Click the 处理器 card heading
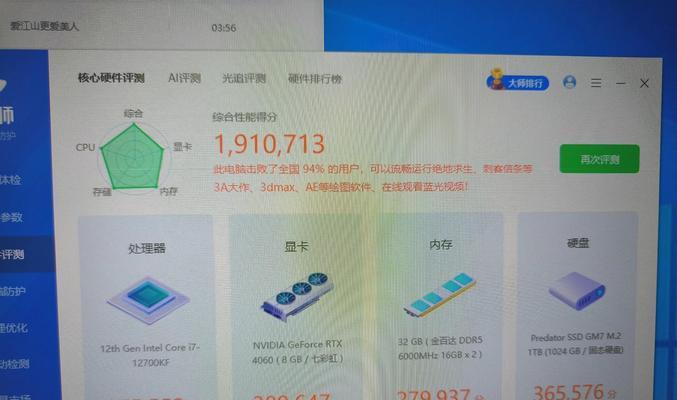This screenshot has width=677, height=400. tap(147, 248)
